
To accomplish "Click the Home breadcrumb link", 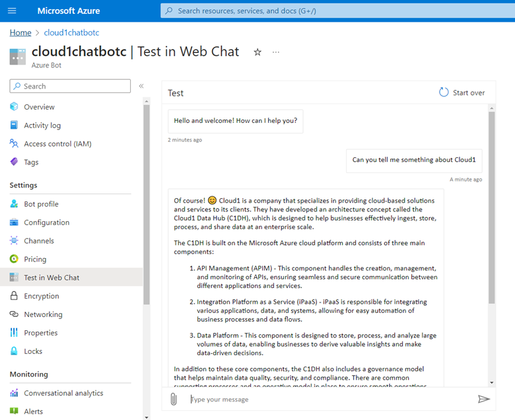I will coord(20,32).
